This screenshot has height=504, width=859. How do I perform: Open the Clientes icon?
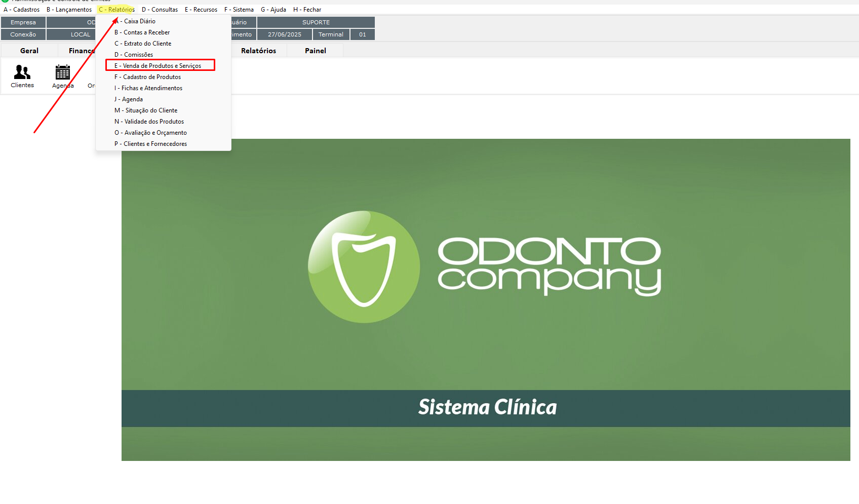tap(22, 76)
